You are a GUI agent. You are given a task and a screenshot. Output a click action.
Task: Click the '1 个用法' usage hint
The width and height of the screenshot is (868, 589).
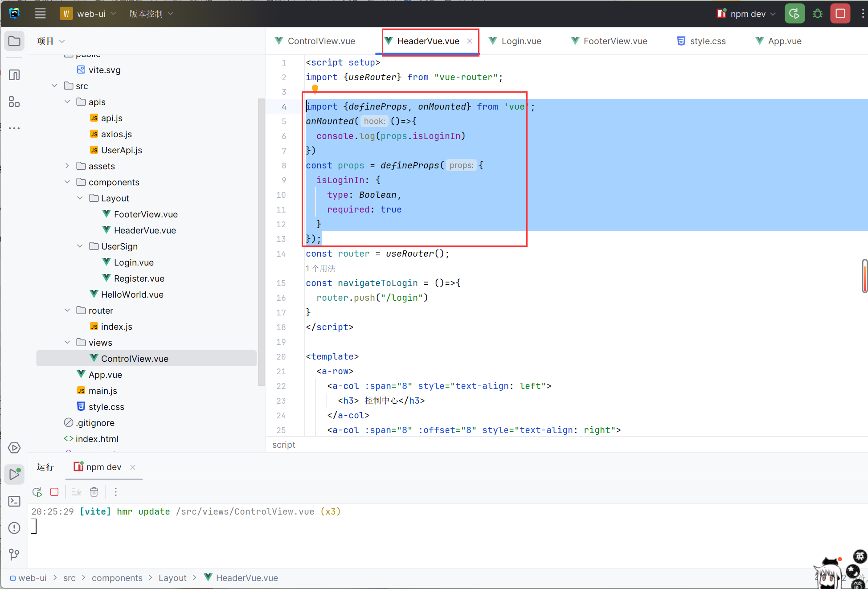point(320,268)
